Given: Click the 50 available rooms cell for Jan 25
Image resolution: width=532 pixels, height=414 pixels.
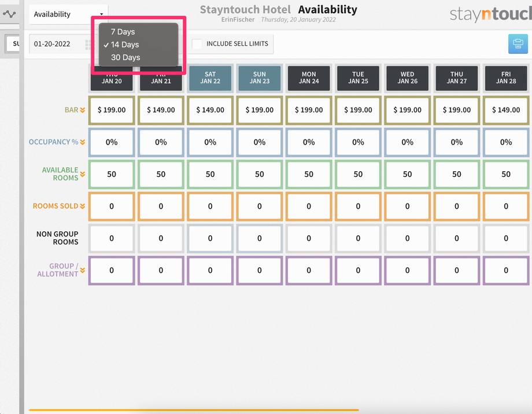Looking at the screenshot, I should (358, 175).
